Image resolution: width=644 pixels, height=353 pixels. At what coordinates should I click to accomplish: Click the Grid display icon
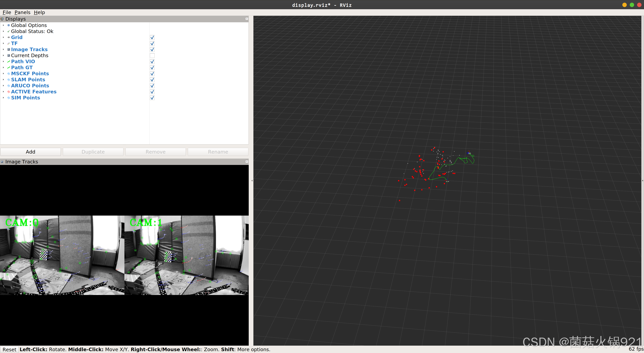click(x=9, y=38)
